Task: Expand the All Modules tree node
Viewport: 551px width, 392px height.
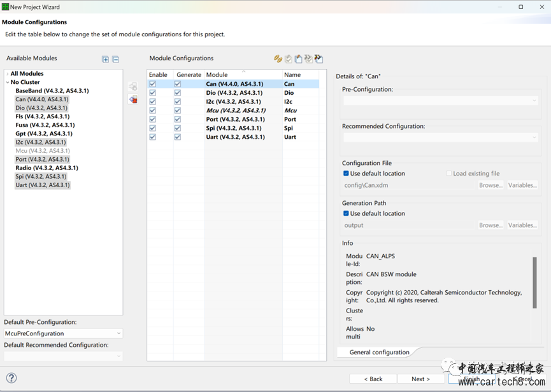Action: (8, 74)
